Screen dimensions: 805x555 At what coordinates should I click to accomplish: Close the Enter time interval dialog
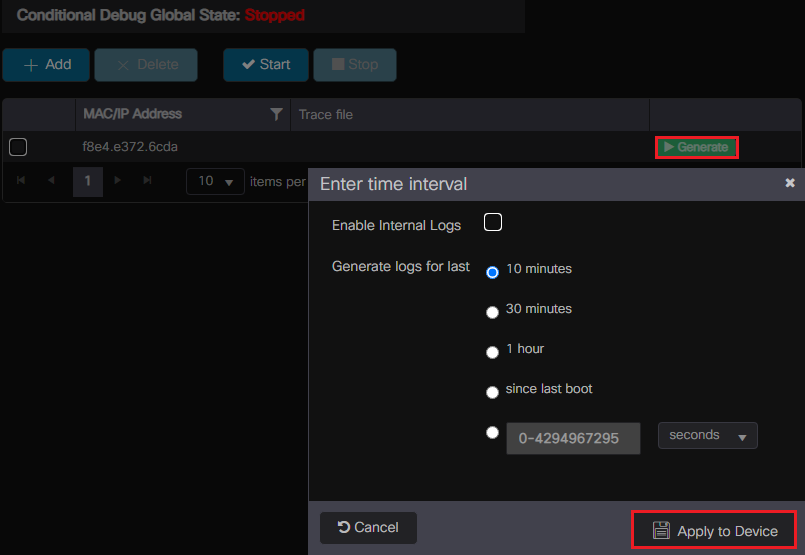tap(790, 183)
